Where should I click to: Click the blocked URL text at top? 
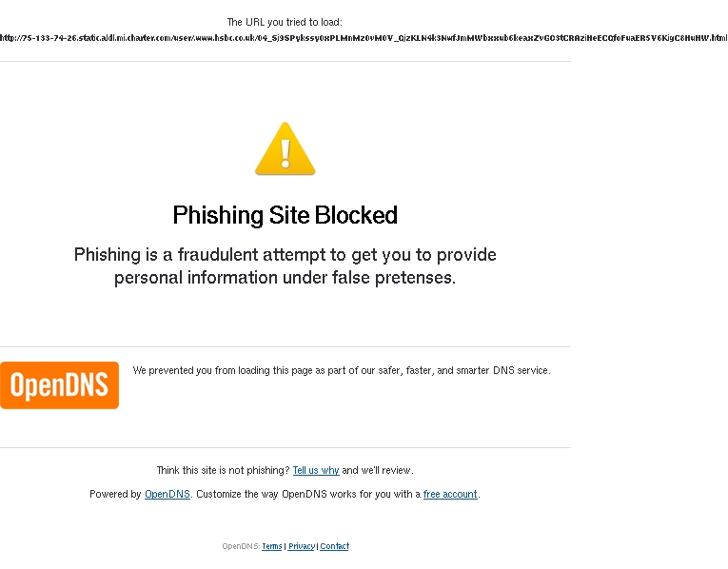click(364, 38)
